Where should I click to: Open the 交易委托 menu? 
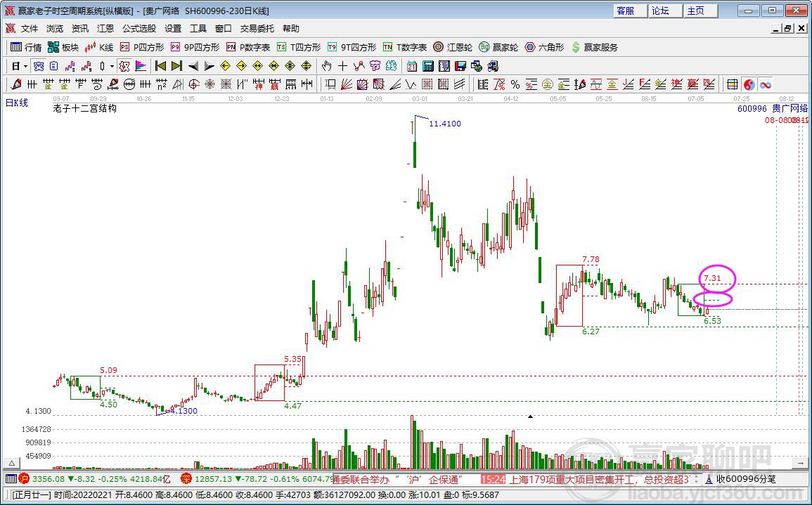[257, 29]
